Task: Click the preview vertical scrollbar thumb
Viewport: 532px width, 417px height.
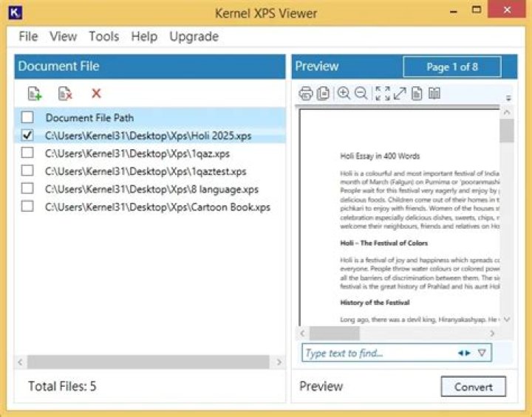Action: tap(507, 131)
